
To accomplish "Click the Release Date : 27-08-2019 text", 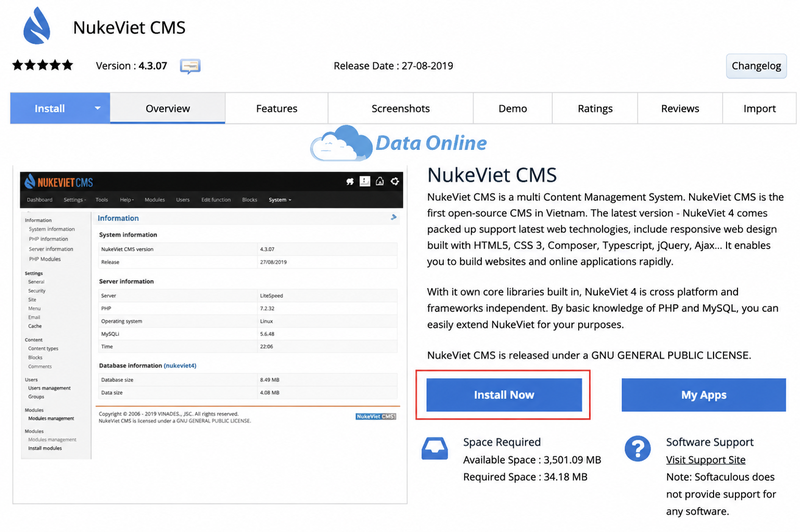I will click(x=393, y=66).
